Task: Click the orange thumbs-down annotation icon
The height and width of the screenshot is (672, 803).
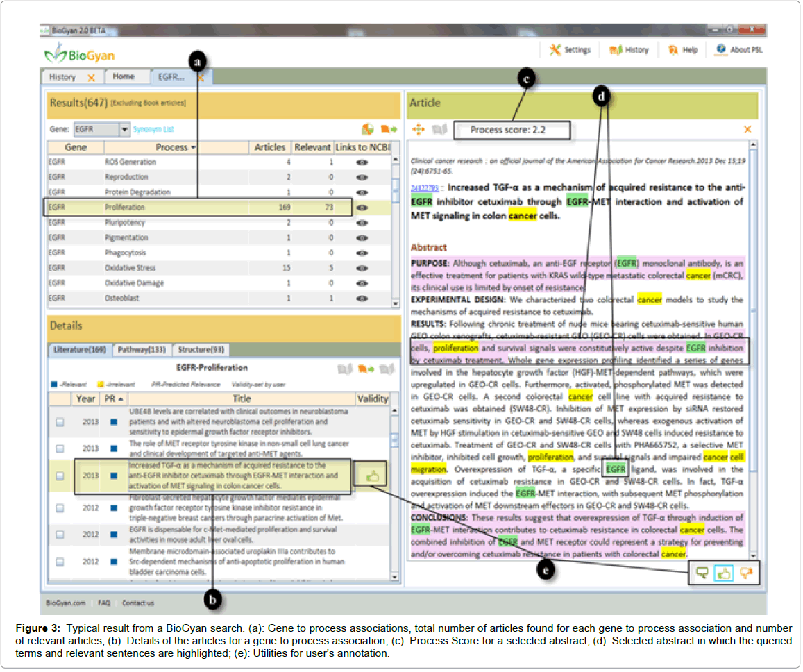Action: [x=746, y=573]
